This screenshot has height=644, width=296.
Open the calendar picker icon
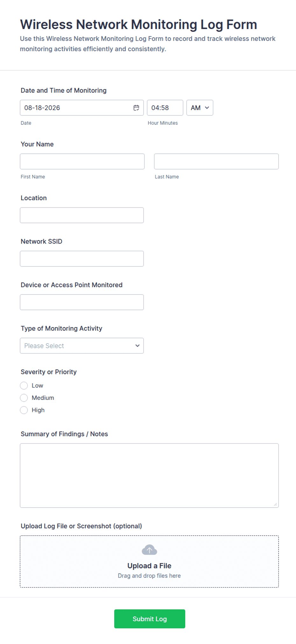(x=136, y=108)
